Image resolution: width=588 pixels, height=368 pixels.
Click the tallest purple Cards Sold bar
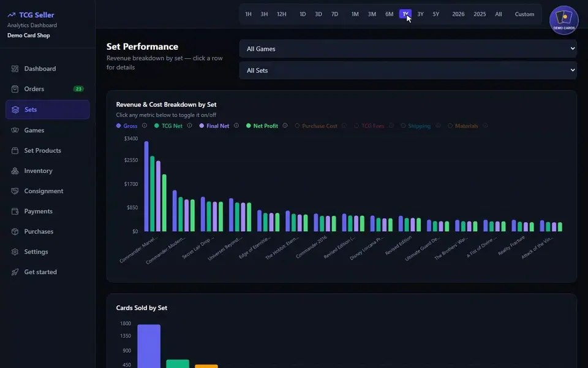pos(149,346)
